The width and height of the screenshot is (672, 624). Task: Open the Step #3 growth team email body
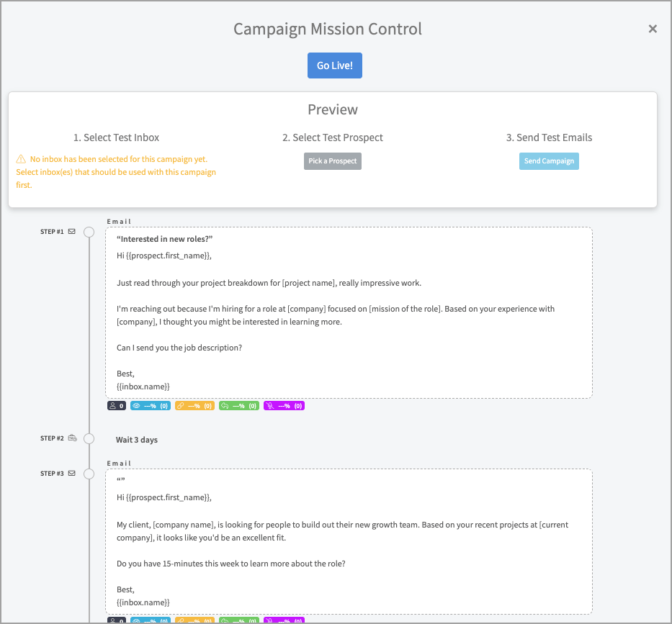point(349,541)
